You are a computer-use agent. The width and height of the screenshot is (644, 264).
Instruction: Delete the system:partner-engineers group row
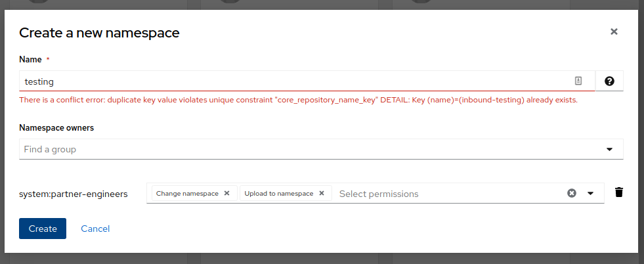[x=618, y=192]
